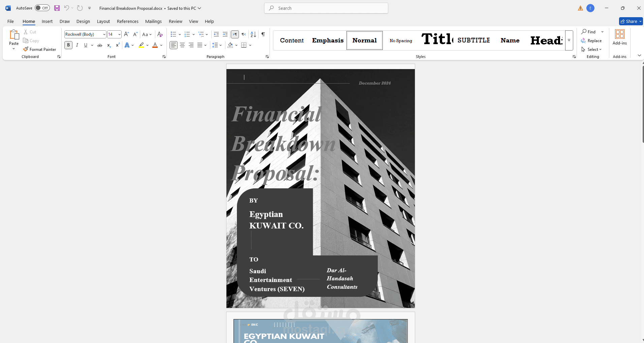Toggle Justify paragraph alignment
The height and width of the screenshot is (343, 644).
(x=200, y=45)
